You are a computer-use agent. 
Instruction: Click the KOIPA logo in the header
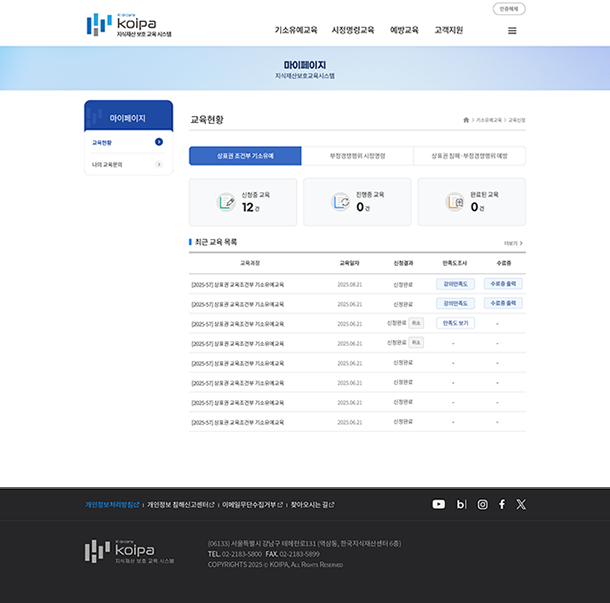(129, 25)
